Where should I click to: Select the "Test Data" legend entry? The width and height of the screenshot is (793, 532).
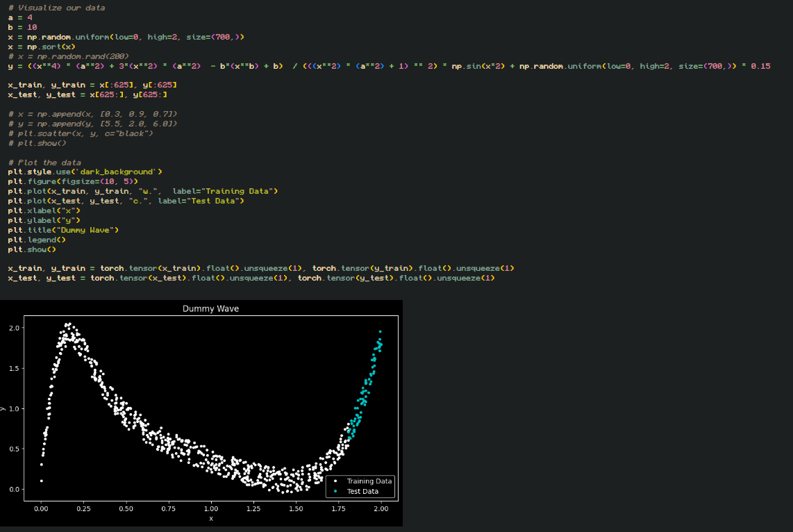point(365,490)
